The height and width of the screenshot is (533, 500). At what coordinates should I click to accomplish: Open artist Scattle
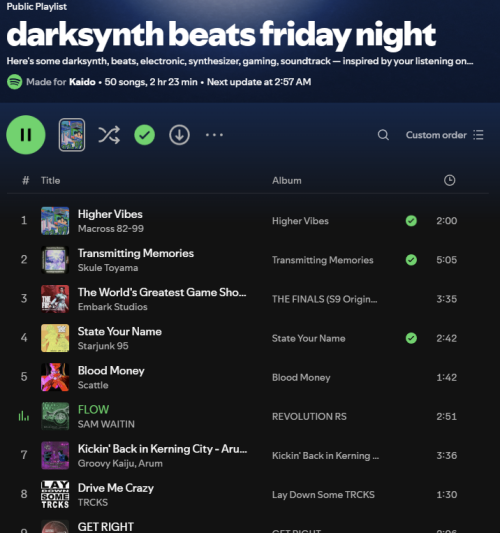93,385
